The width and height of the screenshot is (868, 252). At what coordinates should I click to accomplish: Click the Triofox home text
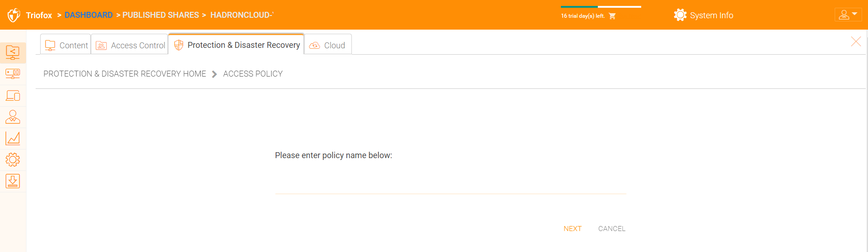39,15
